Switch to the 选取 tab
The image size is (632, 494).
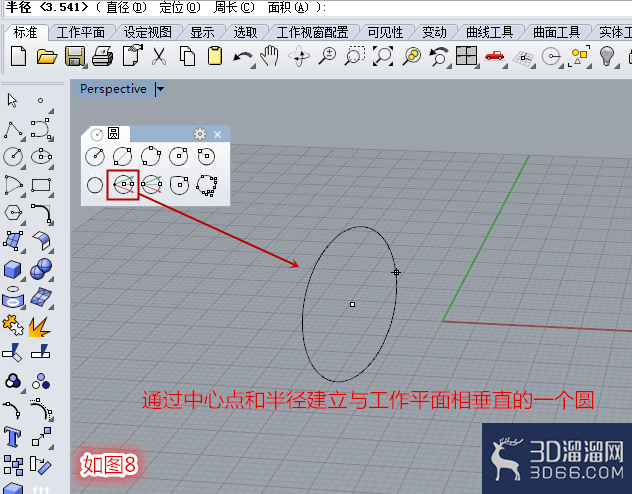point(245,32)
